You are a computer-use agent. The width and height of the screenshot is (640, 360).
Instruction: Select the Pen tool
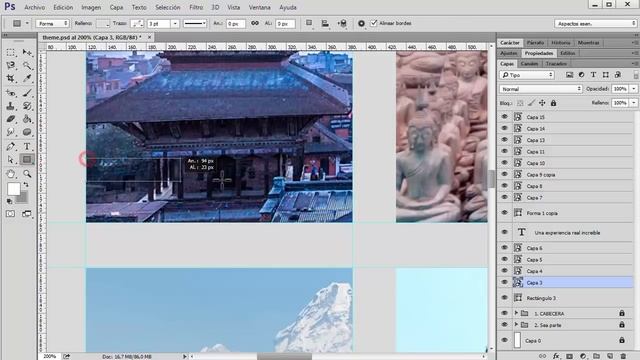pyautogui.click(x=11, y=146)
